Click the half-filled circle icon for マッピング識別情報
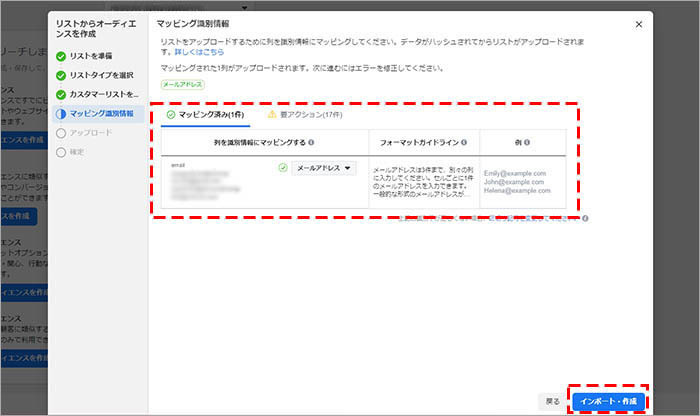This screenshot has width=700, height=416. 62,114
